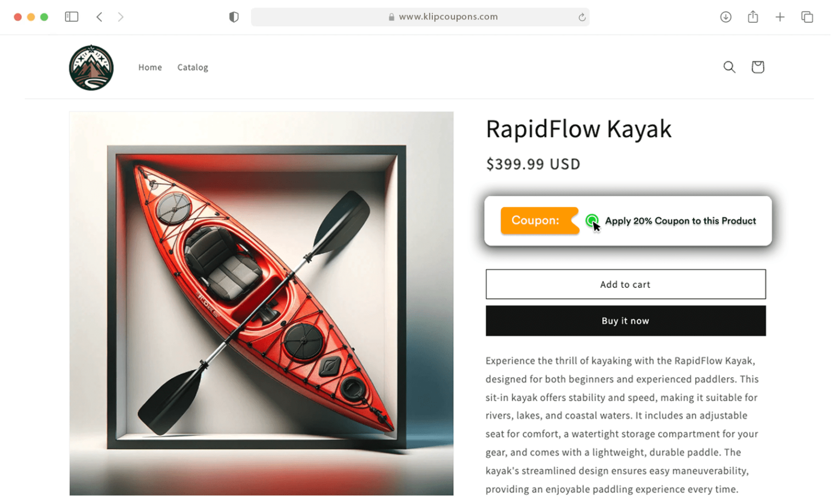This screenshot has height=504, width=831.
Task: Open the Home menu item
Action: click(x=150, y=67)
